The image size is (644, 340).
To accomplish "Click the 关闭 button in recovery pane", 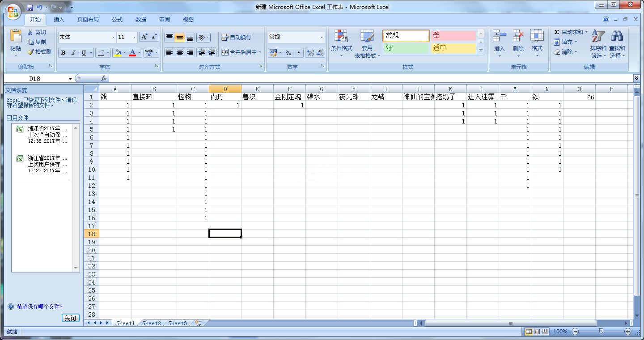I will 70,318.
